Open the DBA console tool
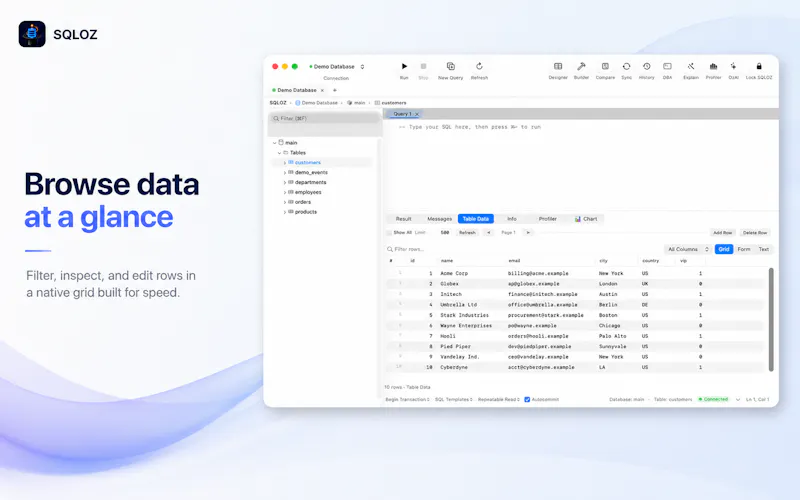The height and width of the screenshot is (500, 800). click(x=667, y=66)
